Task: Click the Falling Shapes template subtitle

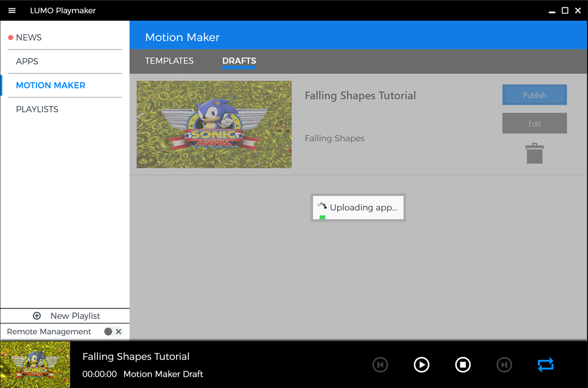Action: [x=335, y=138]
